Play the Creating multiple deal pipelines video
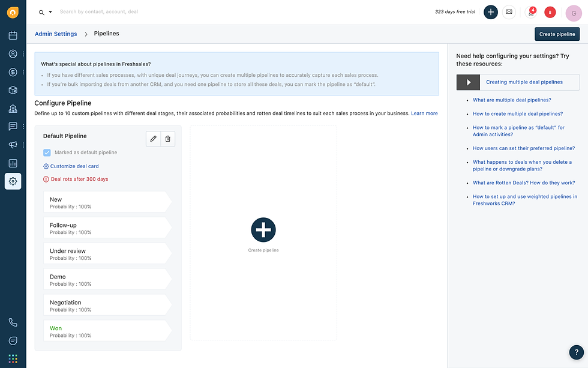The height and width of the screenshot is (368, 588). point(469,82)
